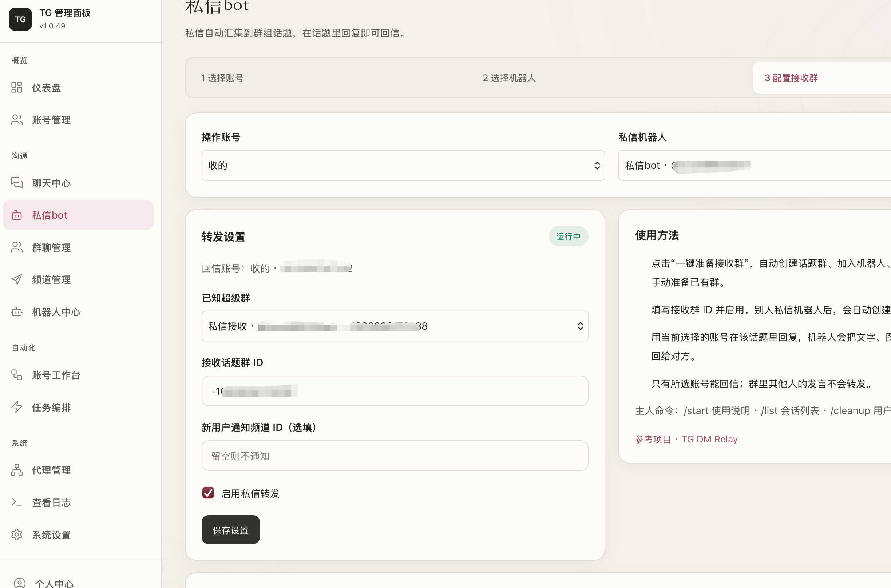Viewport: 891px width, 588px height.
Task: Click the 账号管理 people icon
Action: coord(16,120)
